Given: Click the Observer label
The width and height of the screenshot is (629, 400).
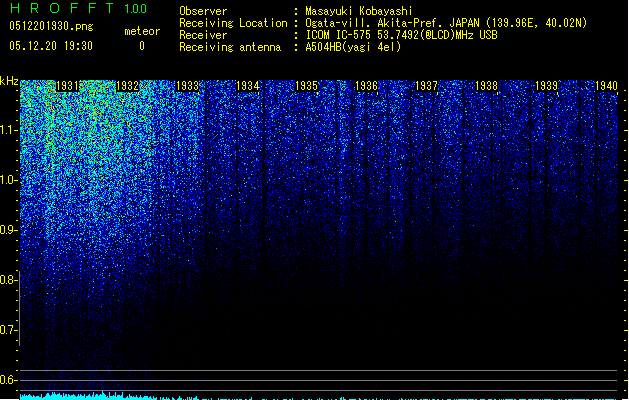Looking at the screenshot, I should (x=203, y=11).
